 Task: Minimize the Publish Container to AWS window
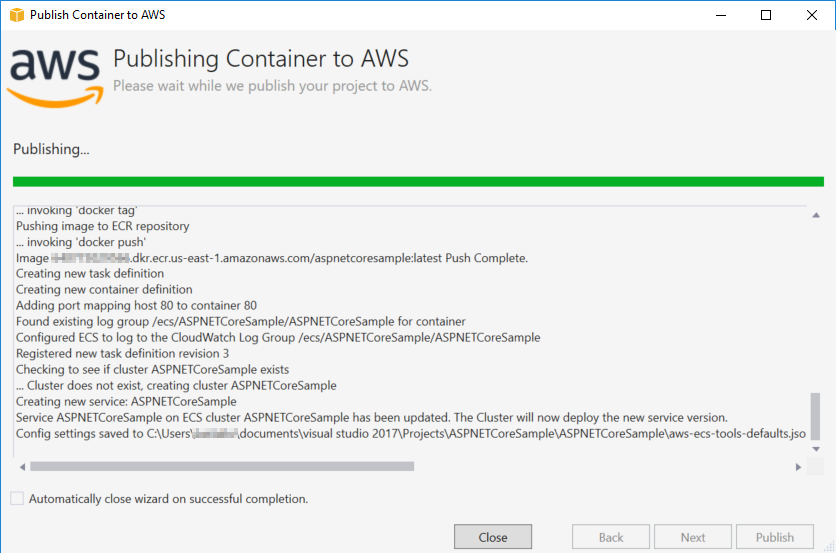point(719,15)
